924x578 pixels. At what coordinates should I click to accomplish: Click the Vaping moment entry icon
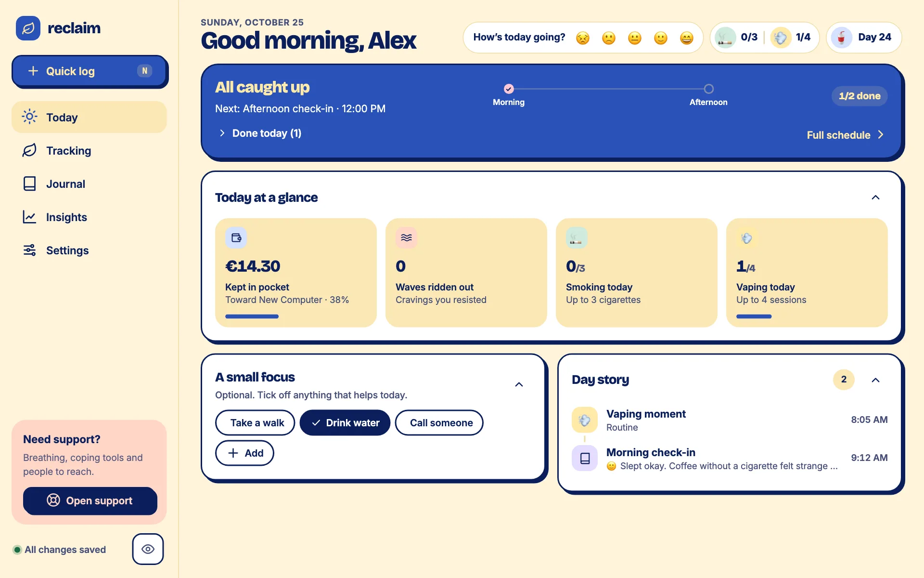(x=585, y=420)
